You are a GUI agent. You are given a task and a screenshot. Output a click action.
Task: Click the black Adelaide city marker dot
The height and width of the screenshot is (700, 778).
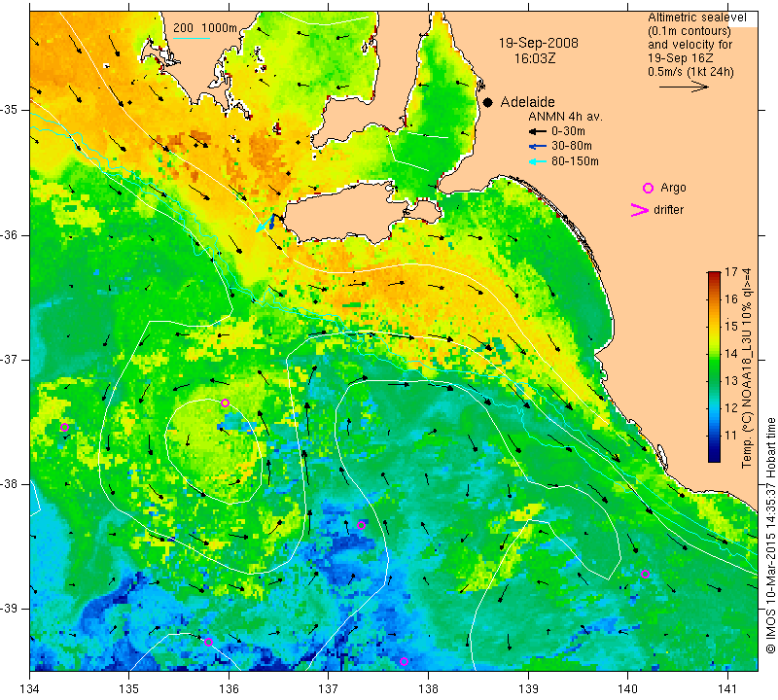pos(488,102)
